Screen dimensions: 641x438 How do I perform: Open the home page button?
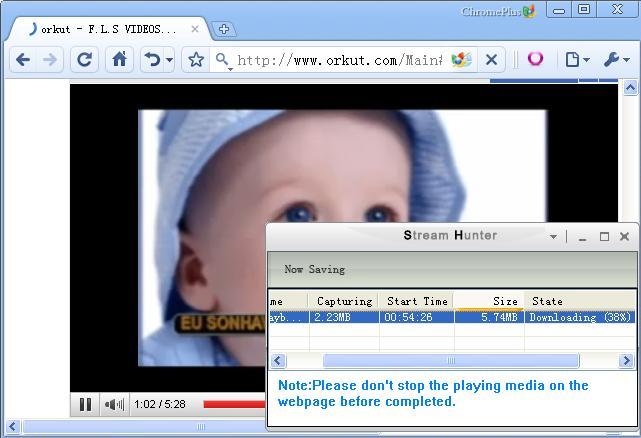coord(119,60)
